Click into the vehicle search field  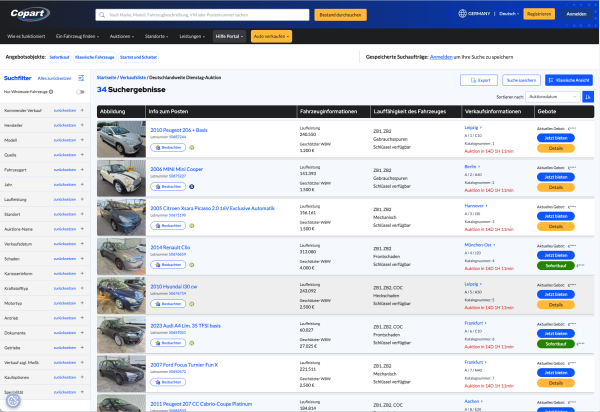202,15
